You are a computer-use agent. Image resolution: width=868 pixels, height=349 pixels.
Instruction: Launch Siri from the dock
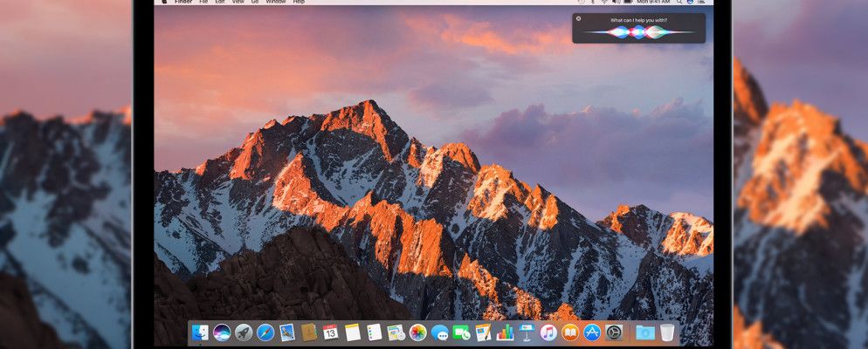tap(222, 332)
